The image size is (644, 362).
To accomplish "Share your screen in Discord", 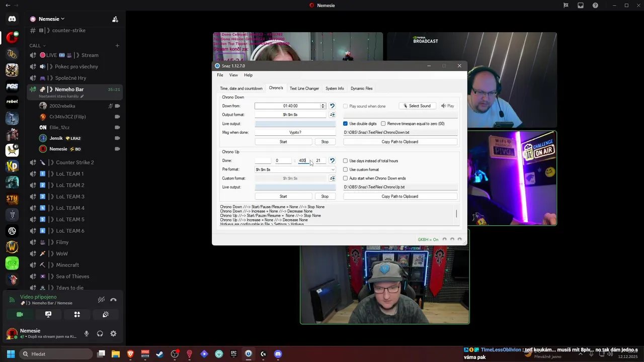I will pyautogui.click(x=48, y=314).
